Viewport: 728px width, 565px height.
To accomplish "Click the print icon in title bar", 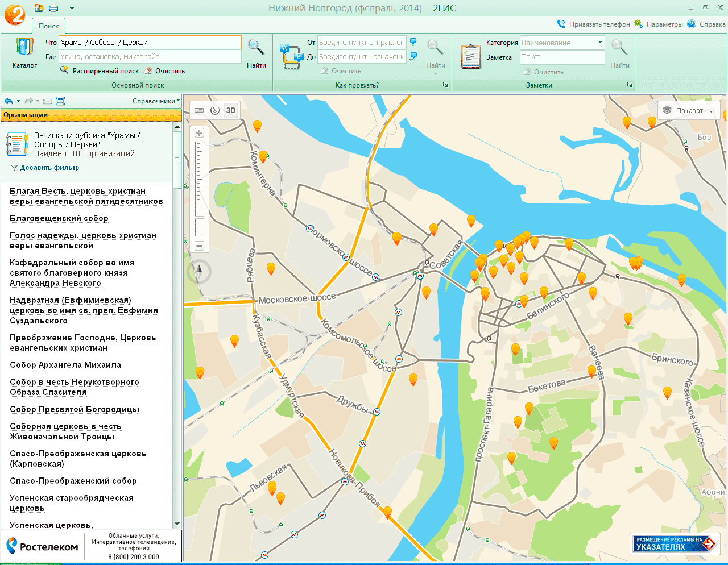I will tap(53, 8).
